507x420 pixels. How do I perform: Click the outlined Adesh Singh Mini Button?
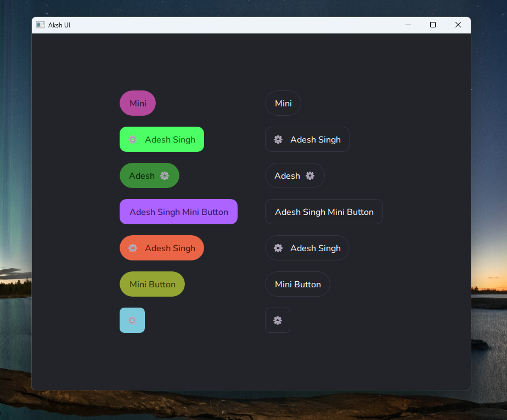pyautogui.click(x=324, y=212)
